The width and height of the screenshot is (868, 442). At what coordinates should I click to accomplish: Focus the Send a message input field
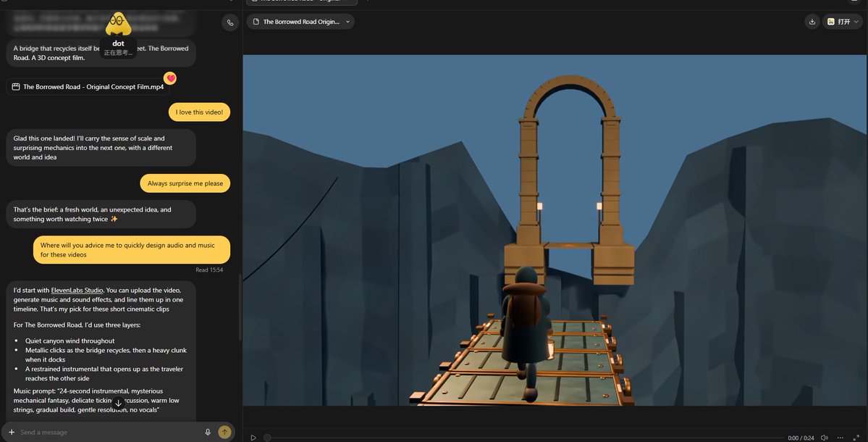pos(109,432)
